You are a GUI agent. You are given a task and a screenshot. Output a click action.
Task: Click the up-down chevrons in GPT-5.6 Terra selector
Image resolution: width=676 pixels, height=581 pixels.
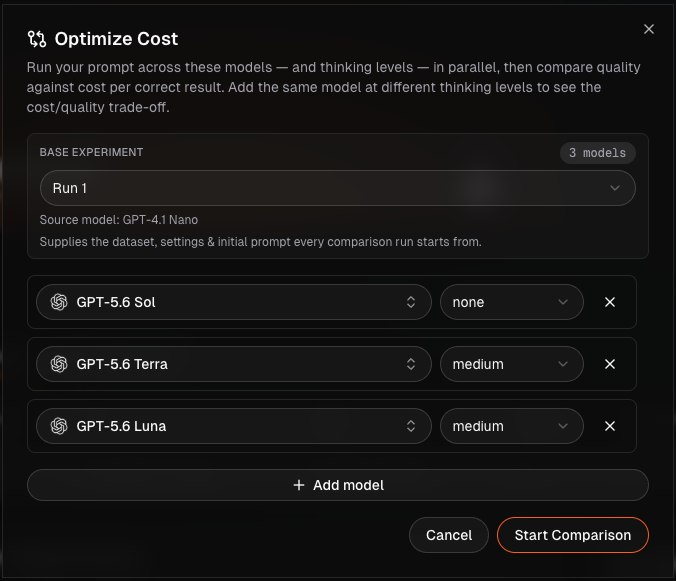(x=411, y=364)
